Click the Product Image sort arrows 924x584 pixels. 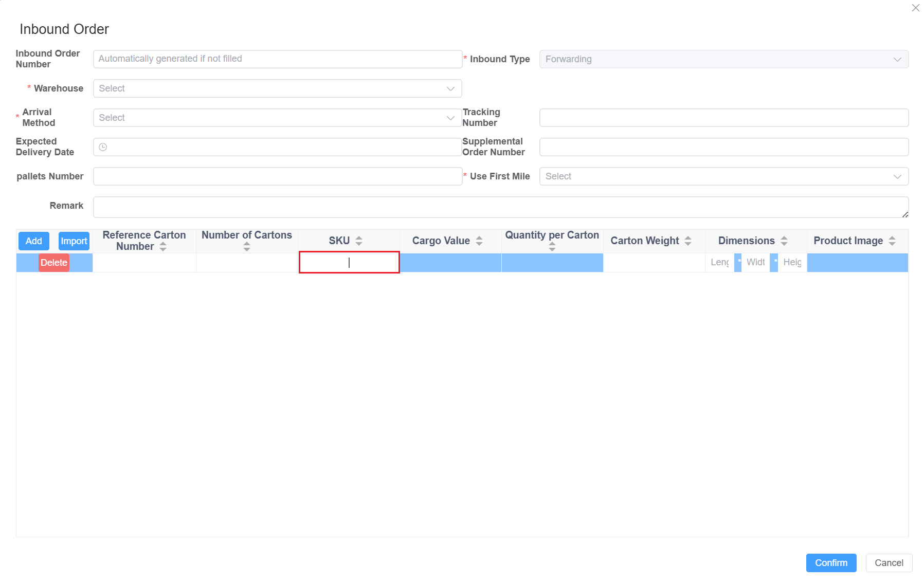click(x=892, y=241)
